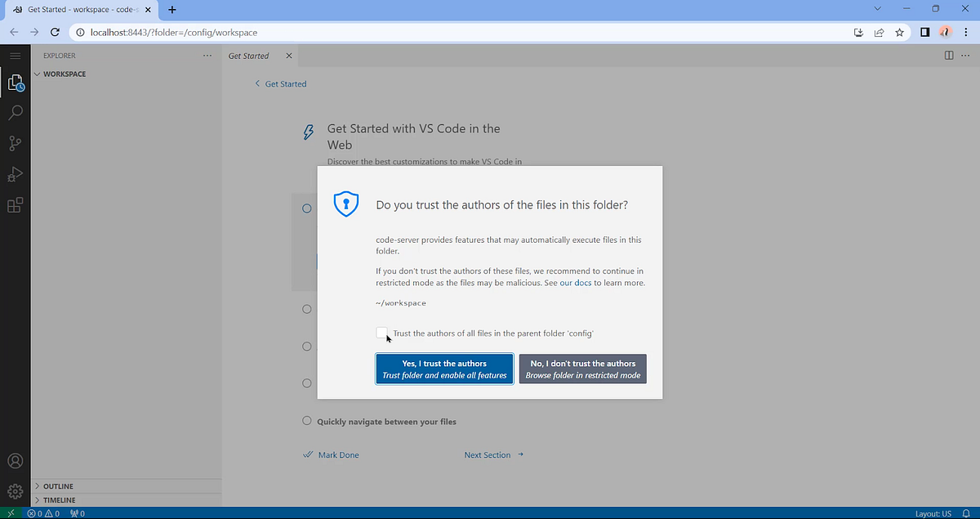Open the application menu hamburger icon
Image resolution: width=980 pixels, height=519 pixels.
click(x=15, y=55)
